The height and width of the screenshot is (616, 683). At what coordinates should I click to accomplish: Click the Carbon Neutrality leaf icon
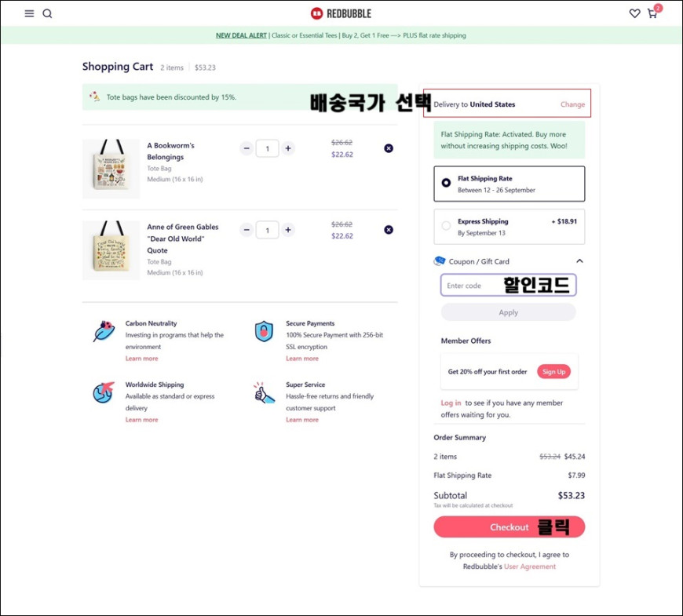[x=104, y=331]
